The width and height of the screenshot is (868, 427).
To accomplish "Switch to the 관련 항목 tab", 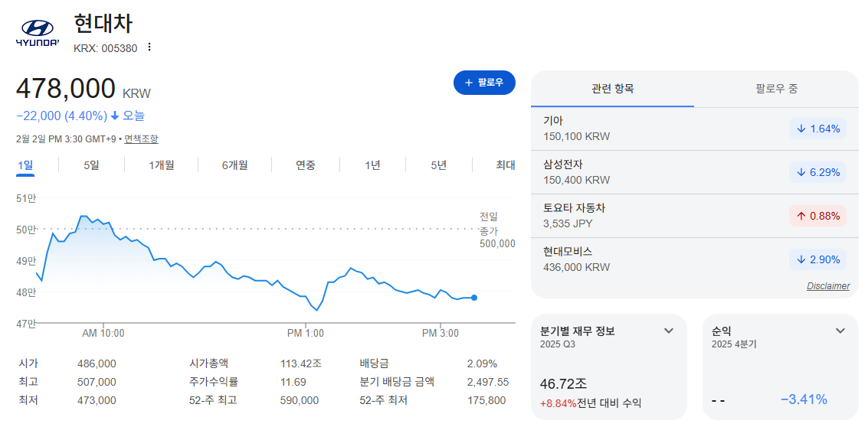I will click(x=612, y=89).
